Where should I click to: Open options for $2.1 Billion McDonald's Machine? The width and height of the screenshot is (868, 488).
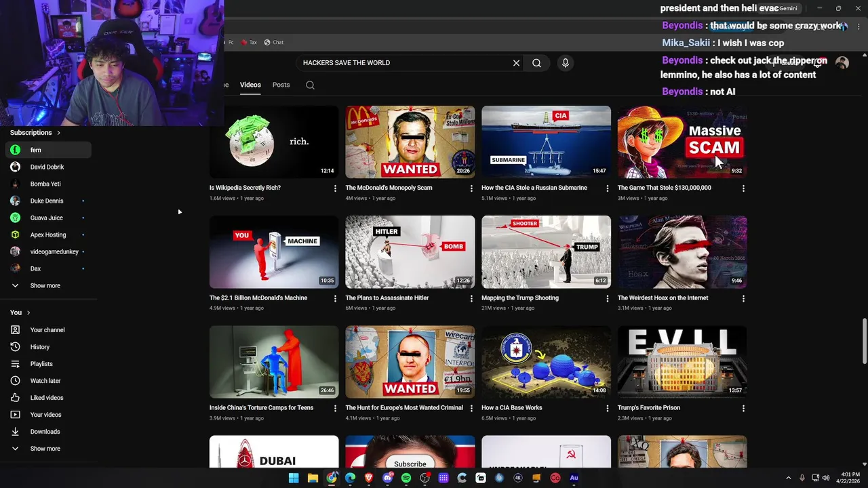[x=335, y=298]
